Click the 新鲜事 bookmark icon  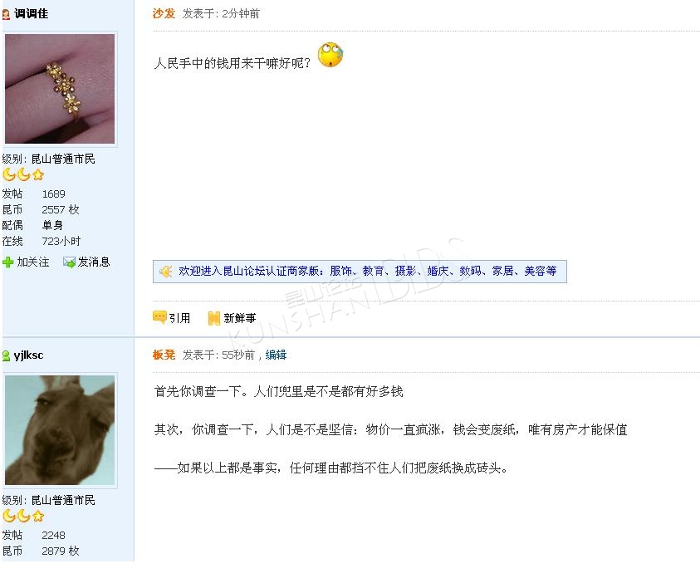(x=214, y=318)
